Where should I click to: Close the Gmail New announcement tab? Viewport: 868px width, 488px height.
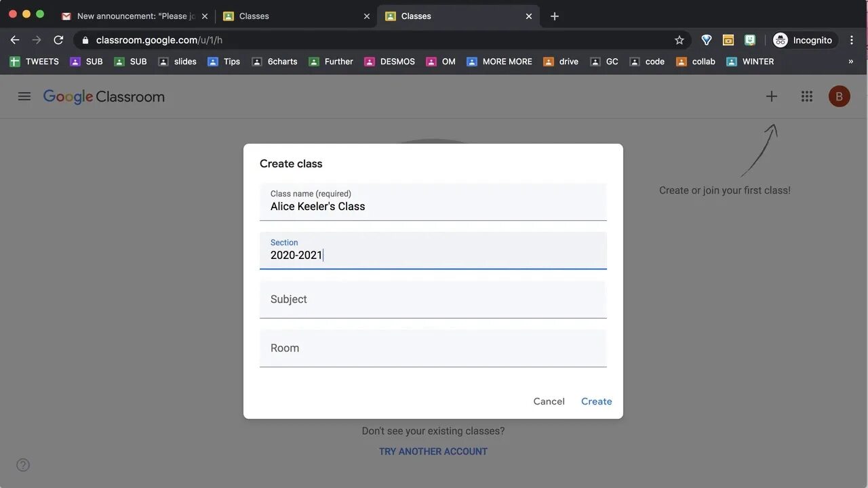(x=205, y=16)
